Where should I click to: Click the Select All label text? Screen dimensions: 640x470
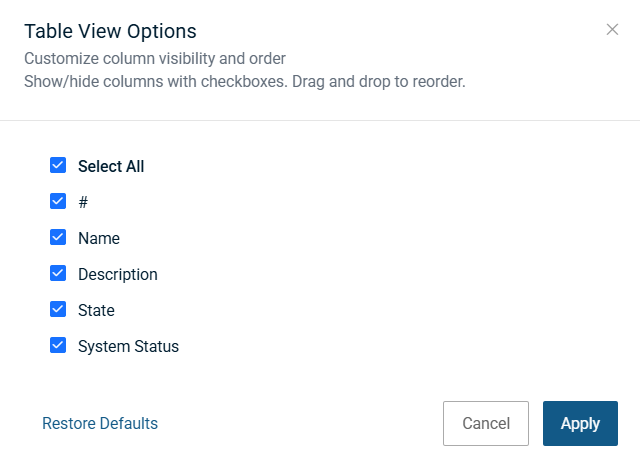point(111,167)
